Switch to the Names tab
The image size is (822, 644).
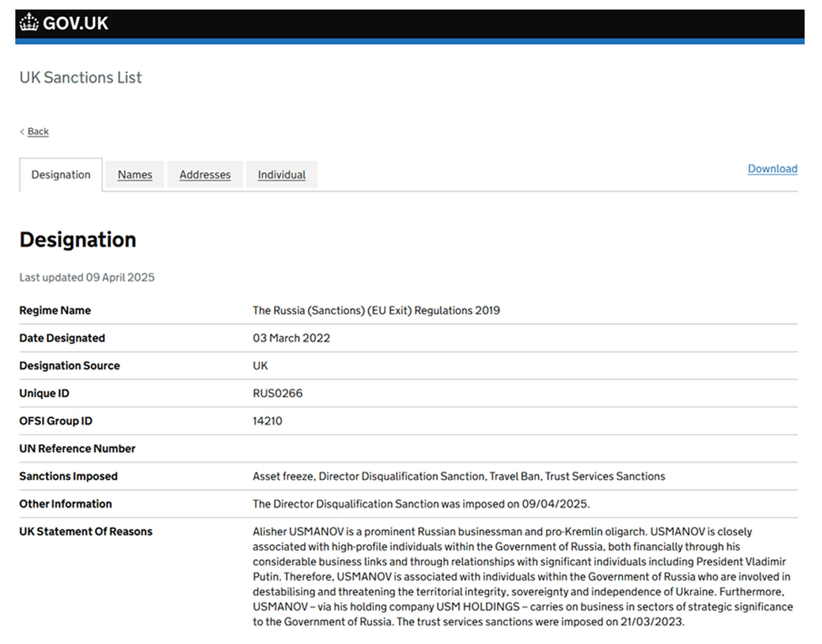click(x=135, y=175)
